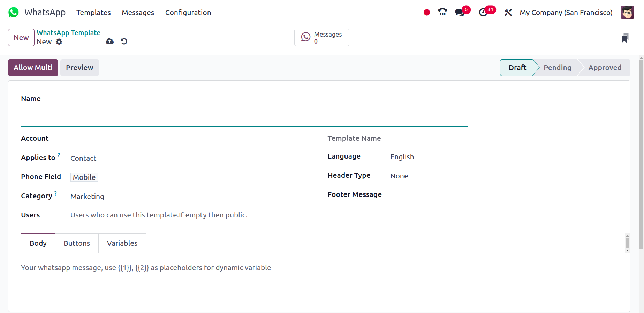Click the WhatsApp app name in navbar
This screenshot has width=644, height=313.
pos(45,13)
